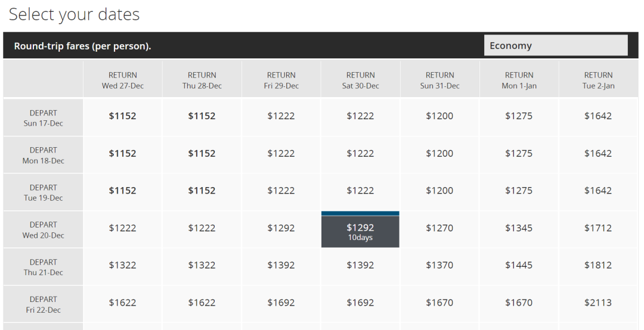Click the highlighted $1292 10days fare cell

coord(360,232)
